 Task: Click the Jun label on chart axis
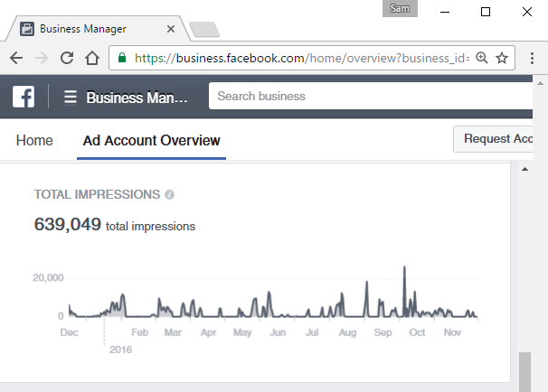pos(278,332)
